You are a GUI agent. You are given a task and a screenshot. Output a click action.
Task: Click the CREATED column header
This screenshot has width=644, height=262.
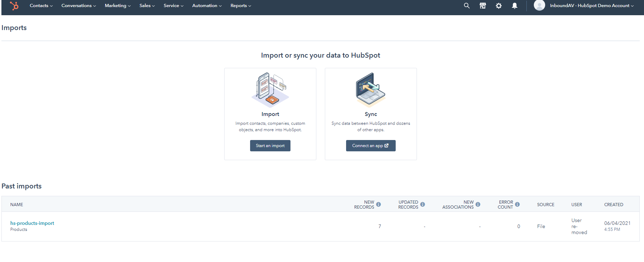click(x=614, y=205)
